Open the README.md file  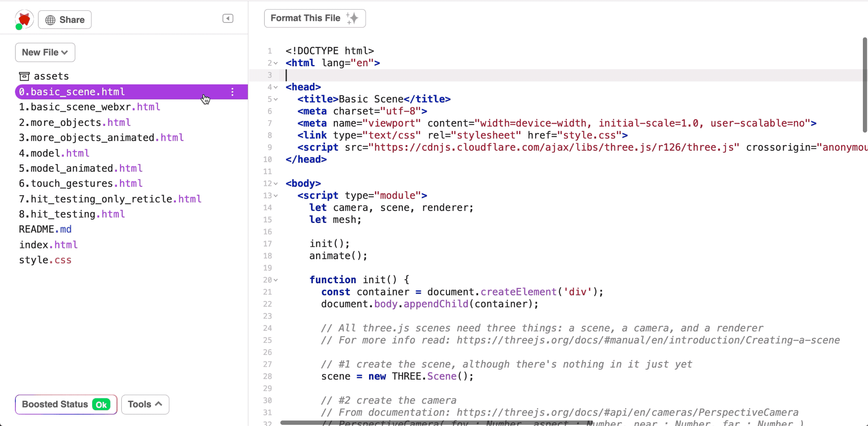[x=45, y=229]
